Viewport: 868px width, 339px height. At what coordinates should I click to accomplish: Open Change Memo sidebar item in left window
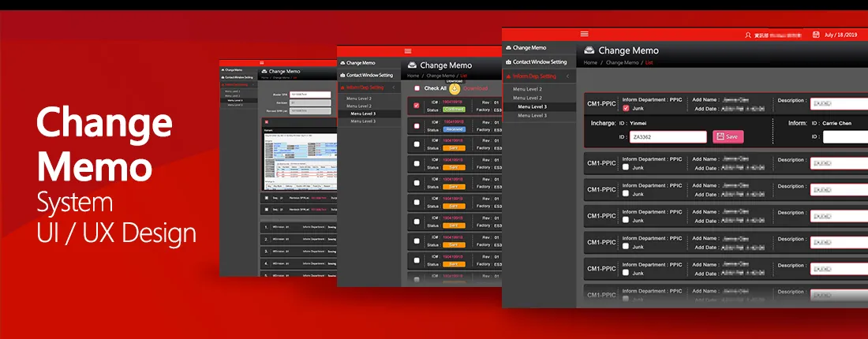[x=231, y=70]
